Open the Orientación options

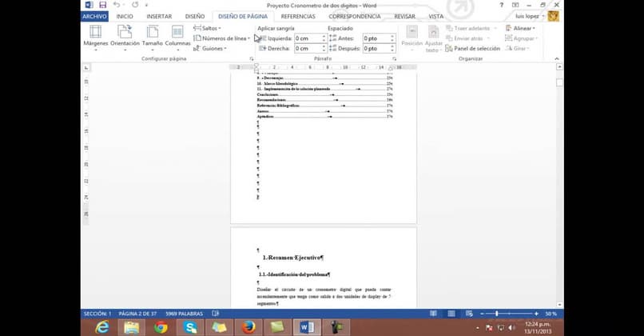[x=125, y=38]
